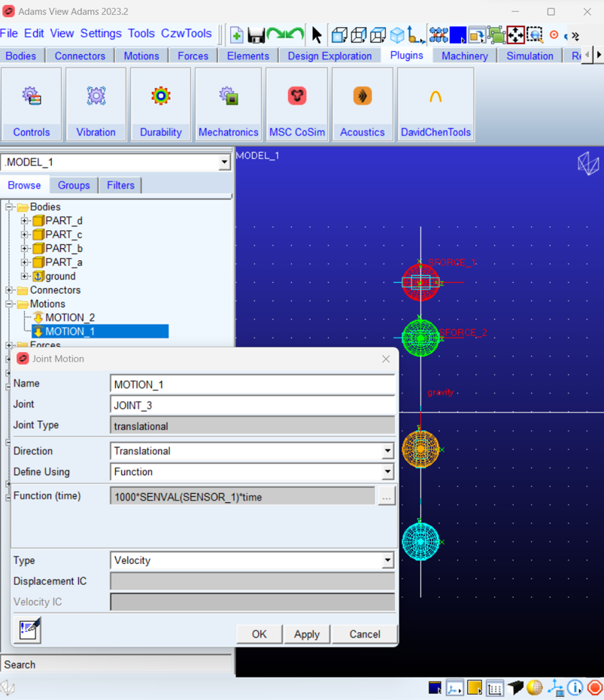The height and width of the screenshot is (700, 604).
Task: Open the Edit menu
Action: click(x=34, y=34)
